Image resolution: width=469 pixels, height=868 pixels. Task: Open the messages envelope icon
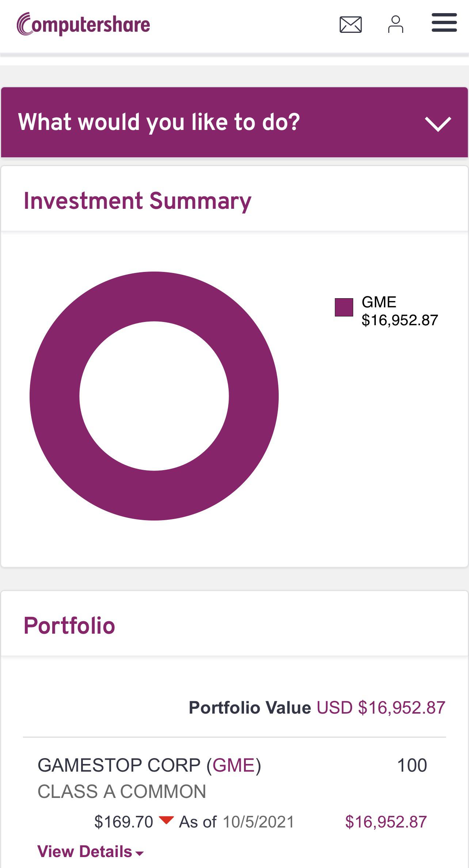(x=350, y=25)
